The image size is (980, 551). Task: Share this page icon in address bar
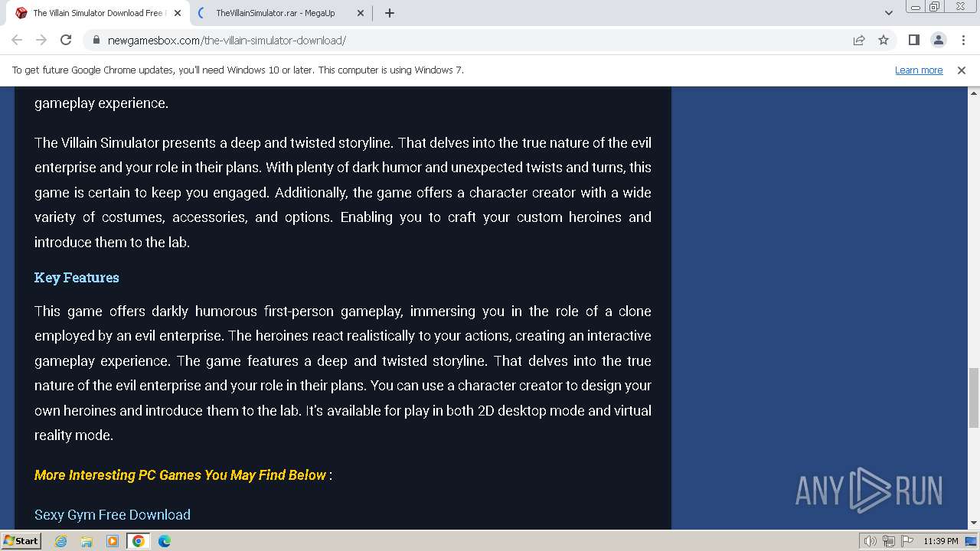pos(859,40)
